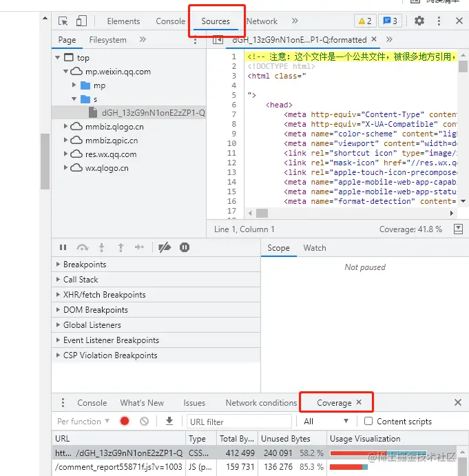Screen dimensions: 469x476
Task: Expand Event Listener Breakpoints section
Action: pos(156,340)
